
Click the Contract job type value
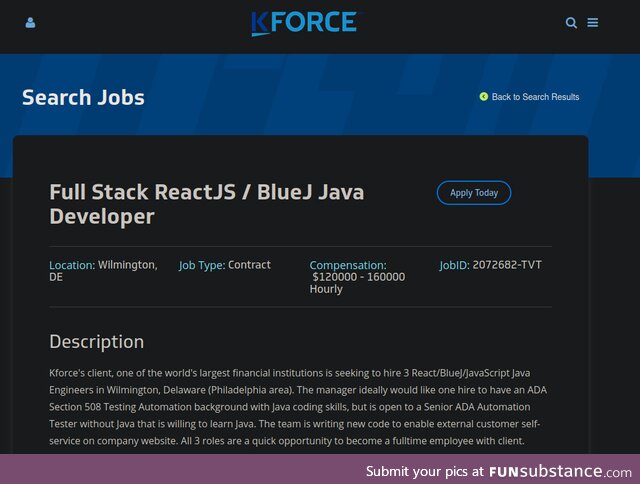tap(249, 265)
